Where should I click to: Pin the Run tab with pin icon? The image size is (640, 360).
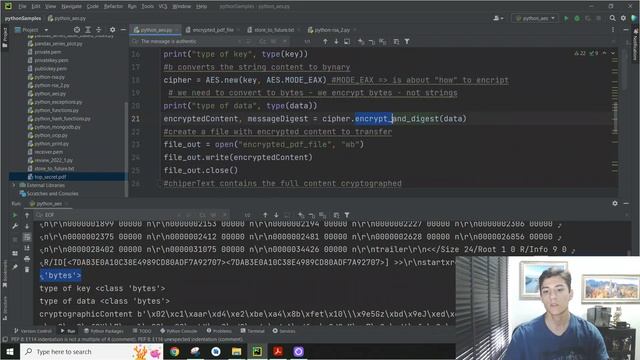pos(15,267)
